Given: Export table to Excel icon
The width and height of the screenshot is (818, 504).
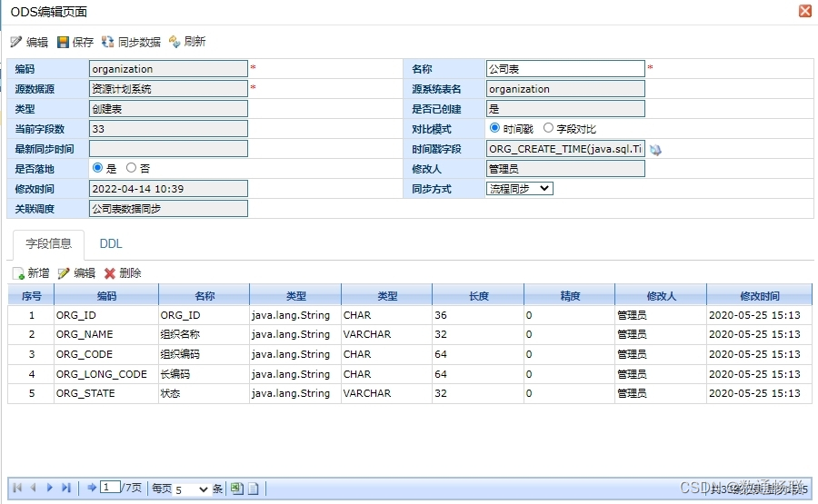Looking at the screenshot, I should (x=237, y=489).
